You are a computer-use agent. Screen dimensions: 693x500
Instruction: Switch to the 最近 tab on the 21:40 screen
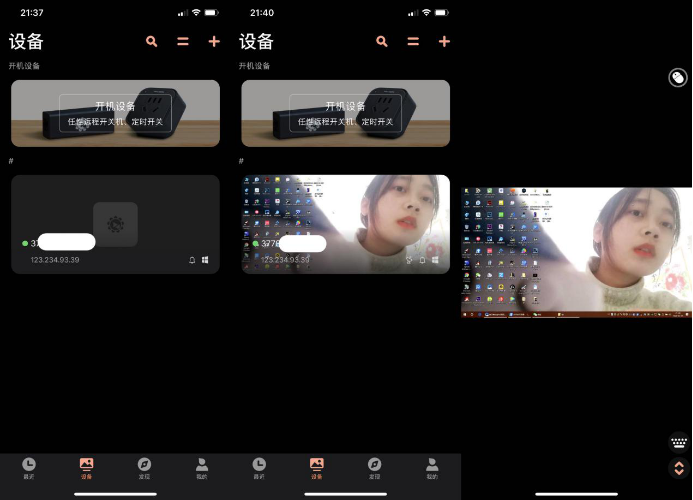tap(259, 468)
